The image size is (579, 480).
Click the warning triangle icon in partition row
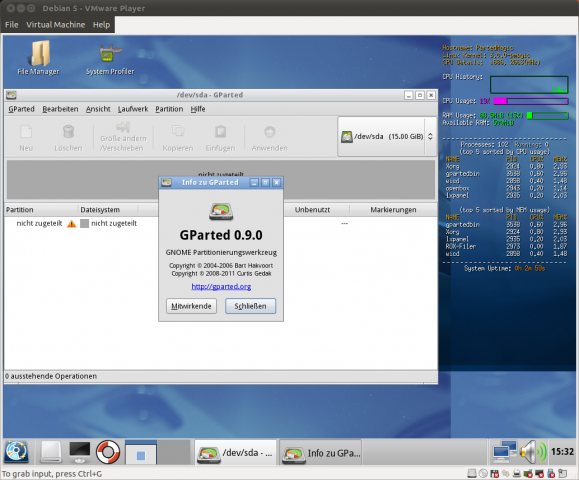(x=72, y=223)
